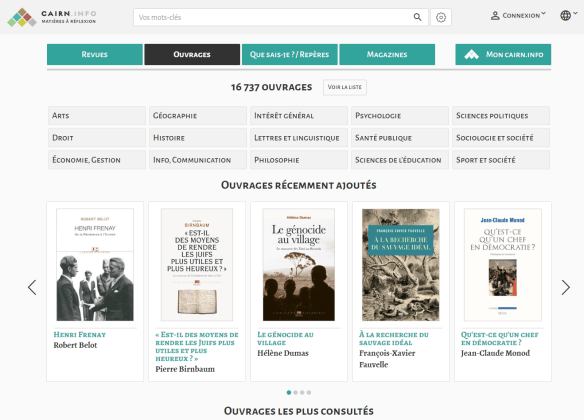The image size is (584, 420).
Task: Select third carousel page dot
Action: [x=302, y=392]
